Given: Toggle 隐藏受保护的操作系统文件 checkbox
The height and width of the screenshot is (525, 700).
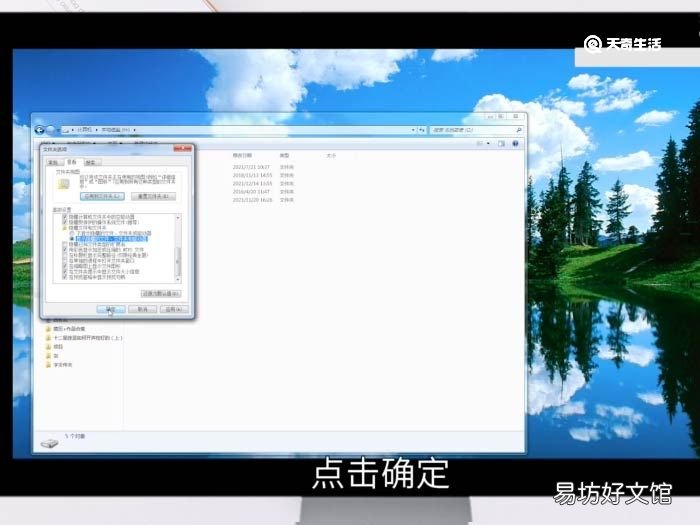Looking at the screenshot, I should tap(65, 222).
